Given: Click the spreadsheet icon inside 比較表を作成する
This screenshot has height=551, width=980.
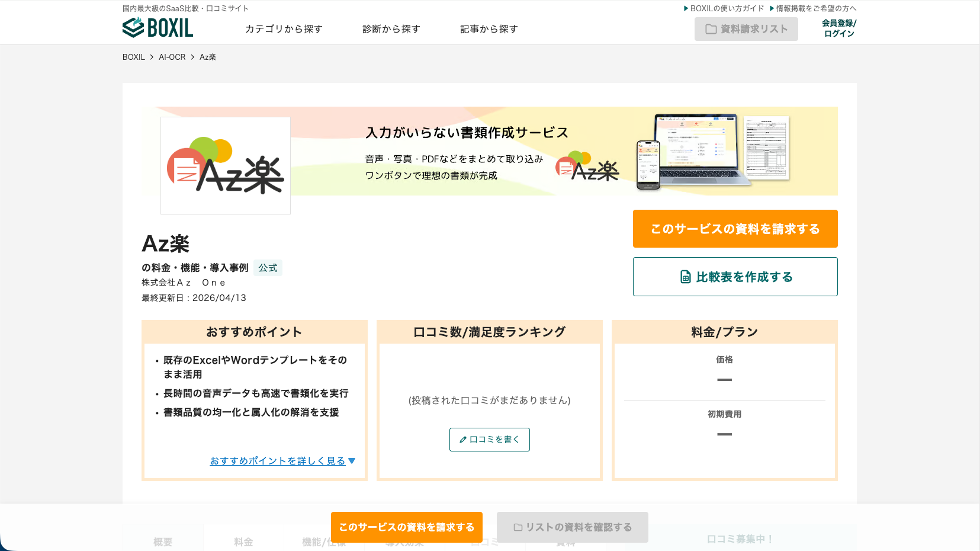Looking at the screenshot, I should click(685, 277).
